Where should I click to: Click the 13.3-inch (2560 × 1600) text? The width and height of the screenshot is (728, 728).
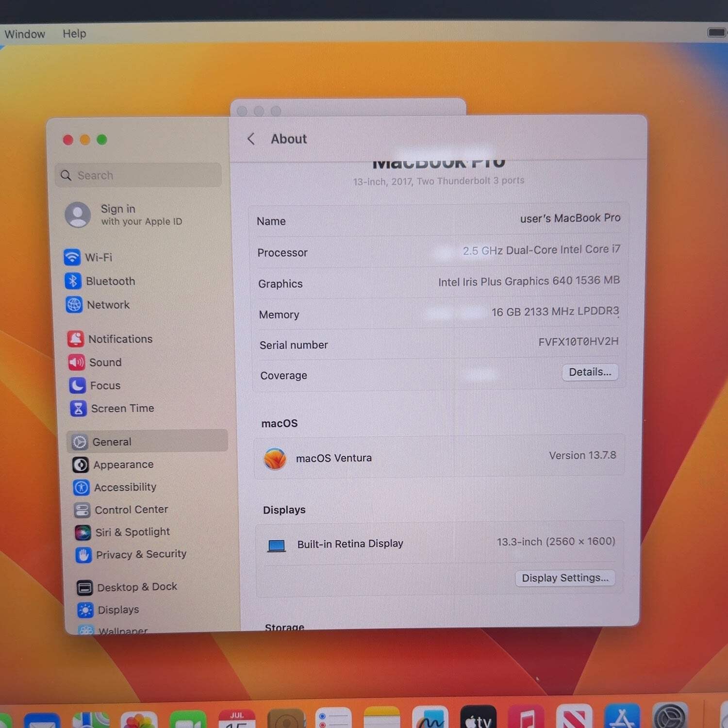tap(556, 542)
